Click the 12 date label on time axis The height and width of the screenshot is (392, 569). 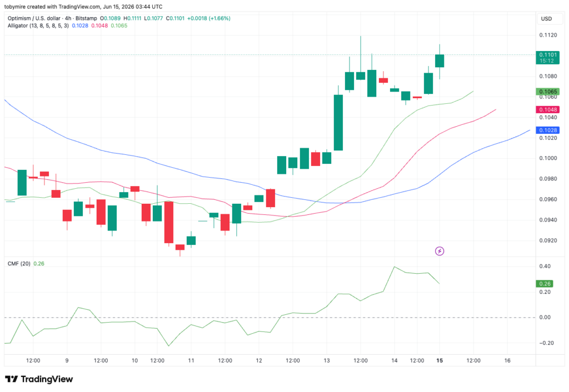(259, 360)
